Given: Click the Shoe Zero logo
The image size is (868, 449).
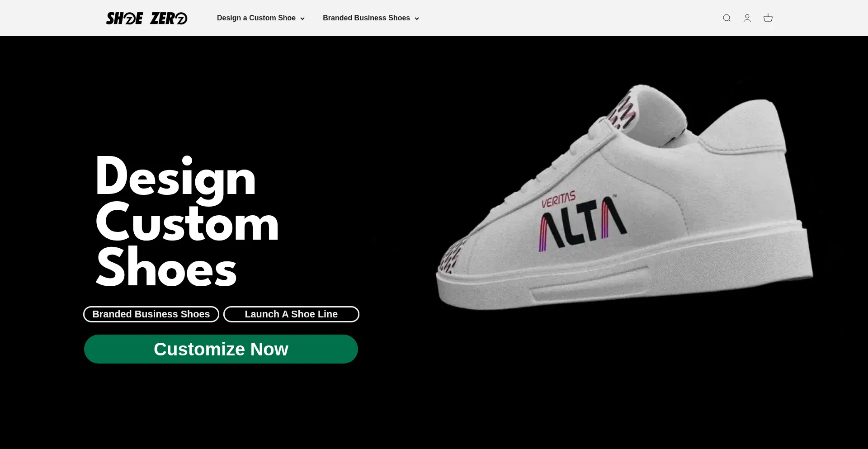Looking at the screenshot, I should click(146, 18).
